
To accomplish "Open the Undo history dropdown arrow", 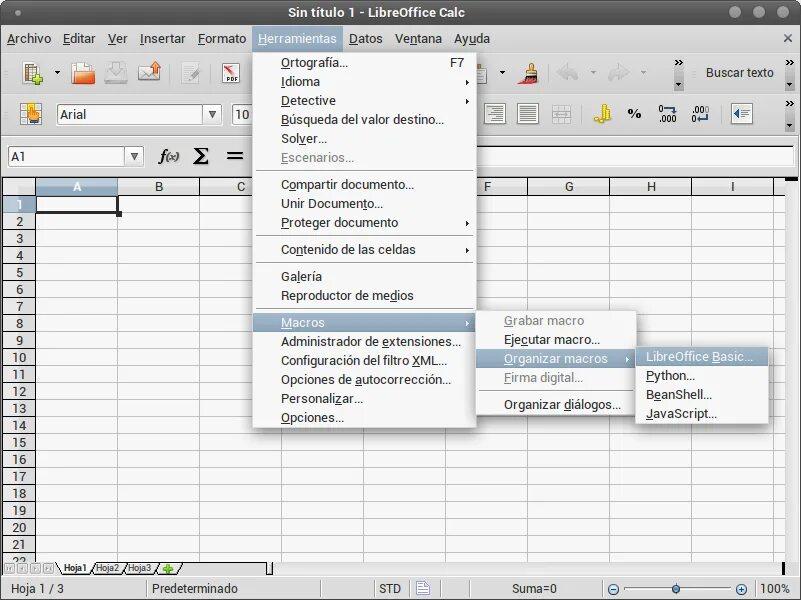I will [x=593, y=73].
